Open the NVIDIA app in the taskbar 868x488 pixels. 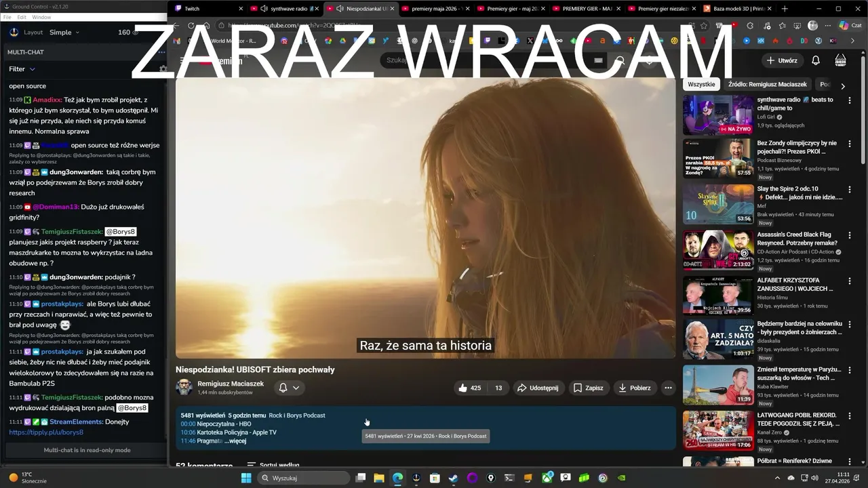click(621, 478)
